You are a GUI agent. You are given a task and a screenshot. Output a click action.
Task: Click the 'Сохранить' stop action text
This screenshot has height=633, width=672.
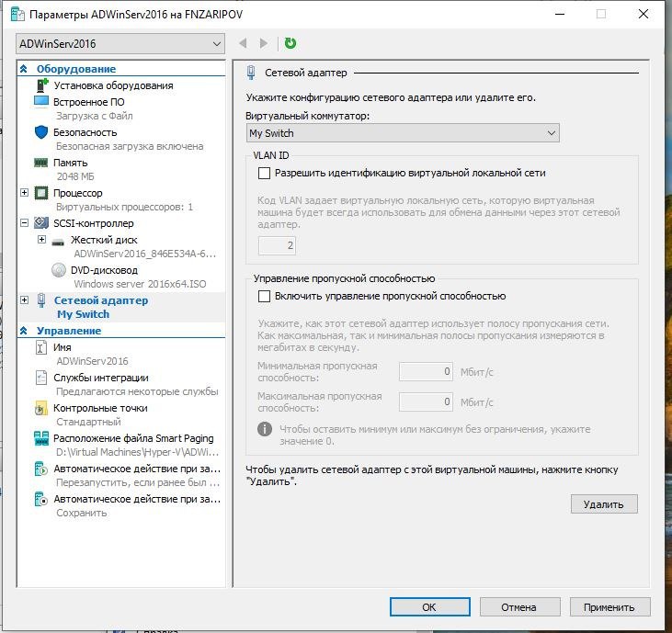82,513
